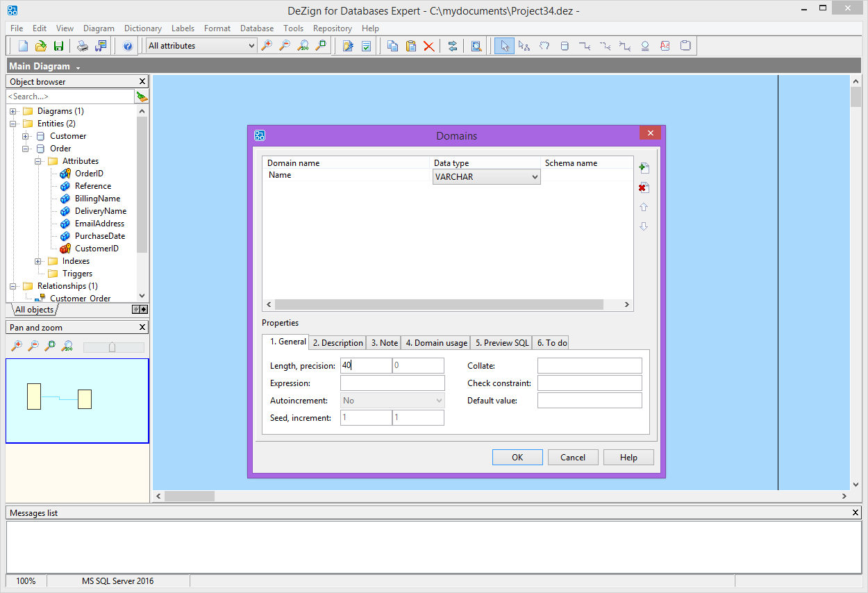
Task: Select the CustomerID attribute in tree
Action: (97, 249)
